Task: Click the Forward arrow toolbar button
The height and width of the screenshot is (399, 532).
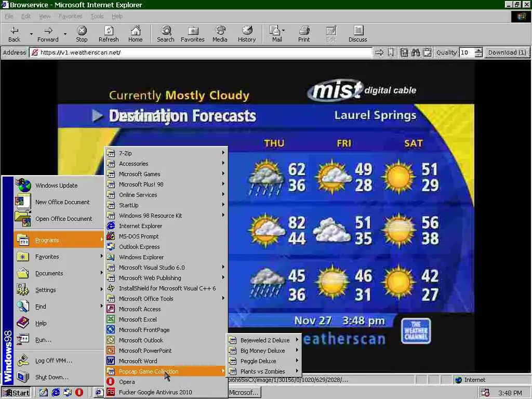Action: [48, 34]
